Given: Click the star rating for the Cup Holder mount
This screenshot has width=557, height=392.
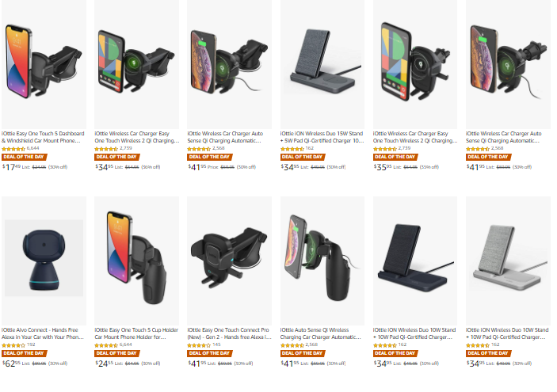Looking at the screenshot, I should tap(106, 344).
